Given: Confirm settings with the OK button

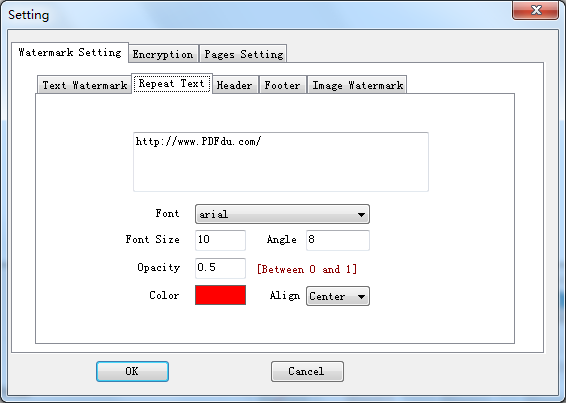Looking at the screenshot, I should 132,372.
